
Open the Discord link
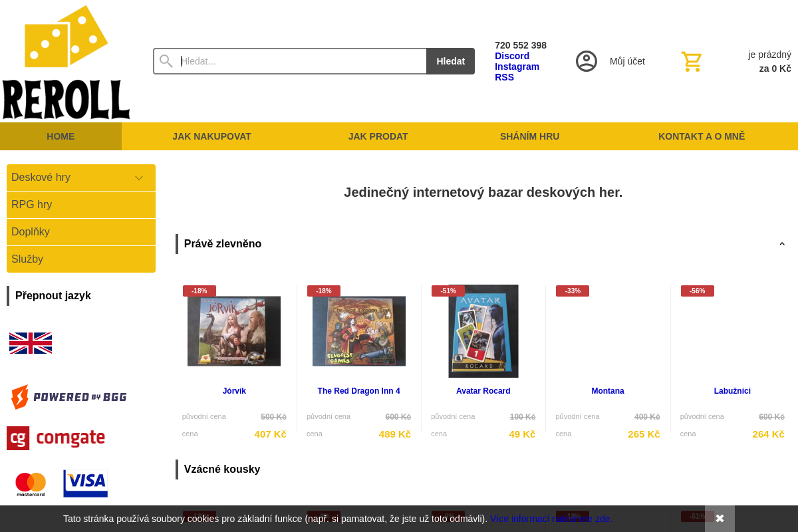(512, 56)
